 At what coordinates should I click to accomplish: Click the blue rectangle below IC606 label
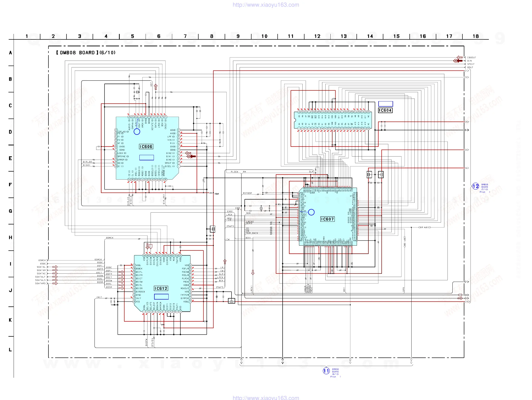click(147, 157)
